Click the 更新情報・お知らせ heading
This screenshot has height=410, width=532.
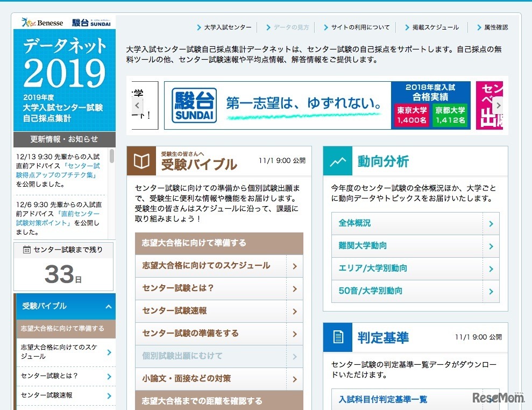coord(65,139)
